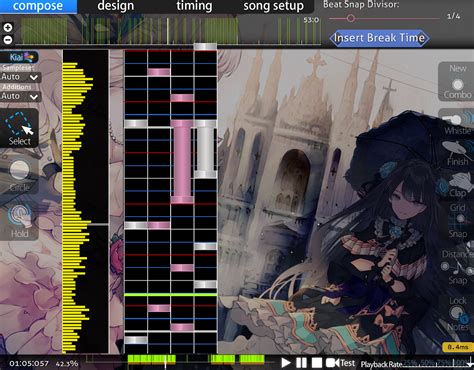Play the song

286,363
